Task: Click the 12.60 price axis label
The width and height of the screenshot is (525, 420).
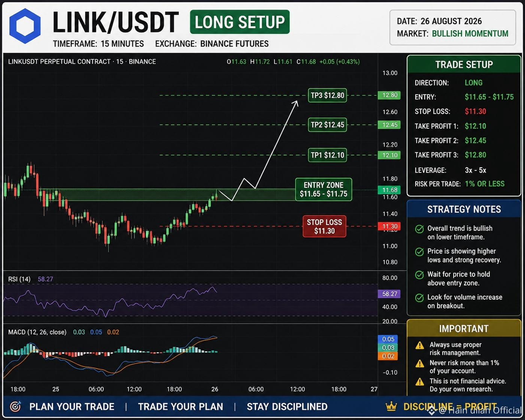Action: (x=390, y=112)
